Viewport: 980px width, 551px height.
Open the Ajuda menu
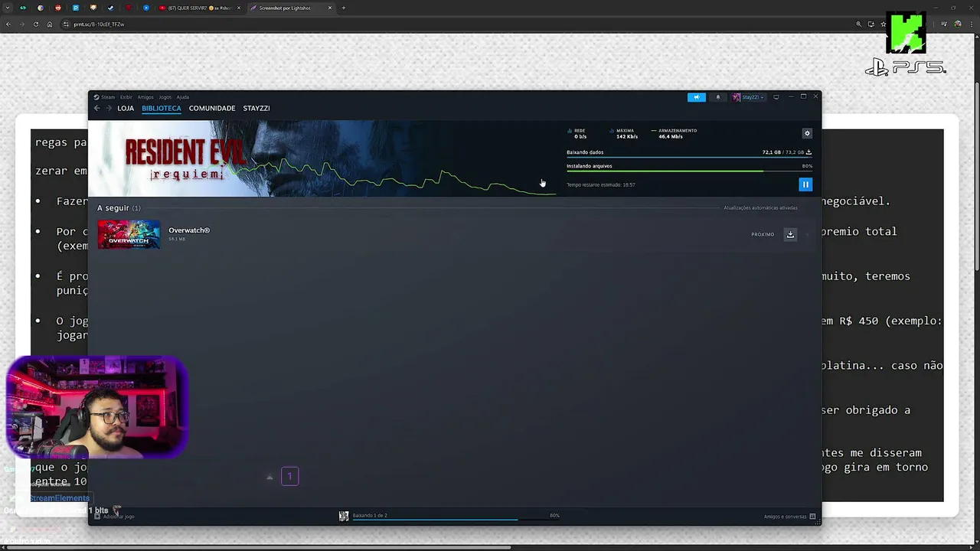pos(182,97)
